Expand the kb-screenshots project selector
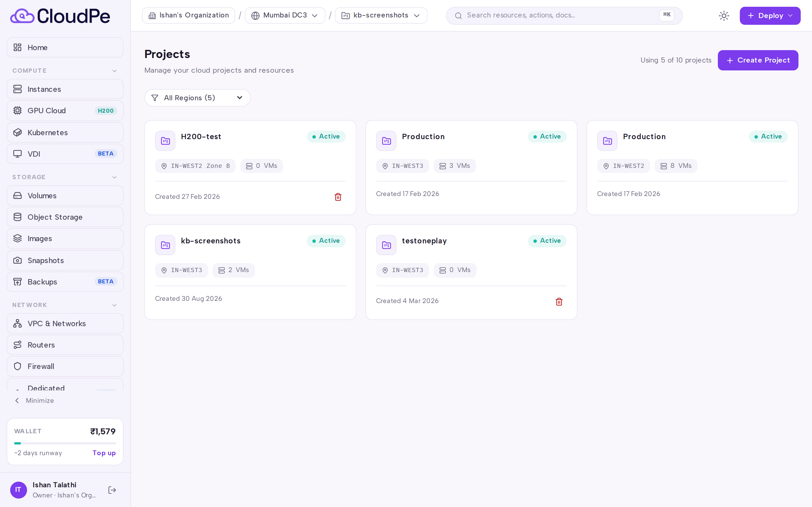Screen dimensions: 812x507 coord(381,15)
